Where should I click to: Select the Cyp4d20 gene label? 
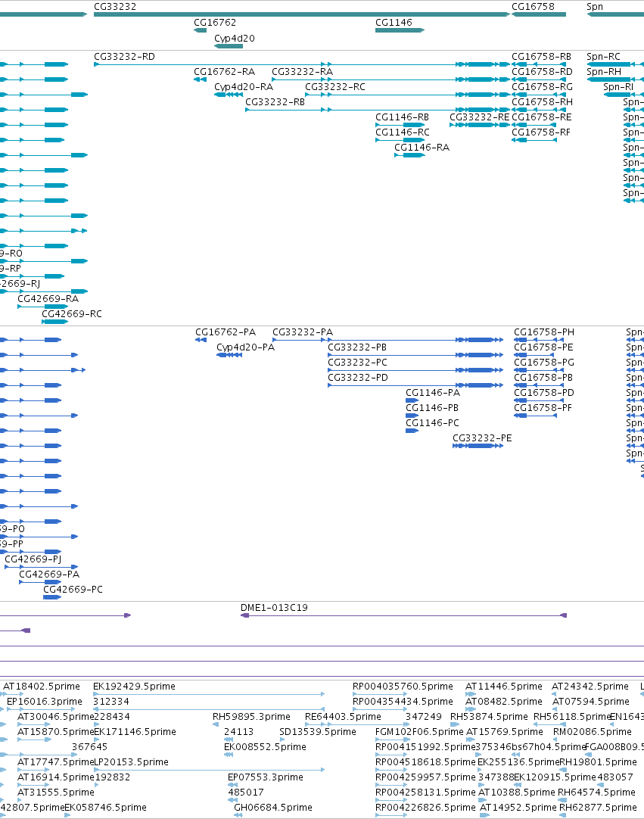click(x=235, y=38)
